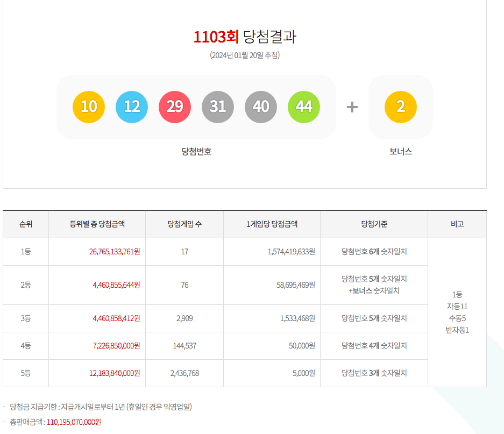Click the blue lotto ball numbered 12
Viewport: 504px width, 434px height.
pos(132,106)
